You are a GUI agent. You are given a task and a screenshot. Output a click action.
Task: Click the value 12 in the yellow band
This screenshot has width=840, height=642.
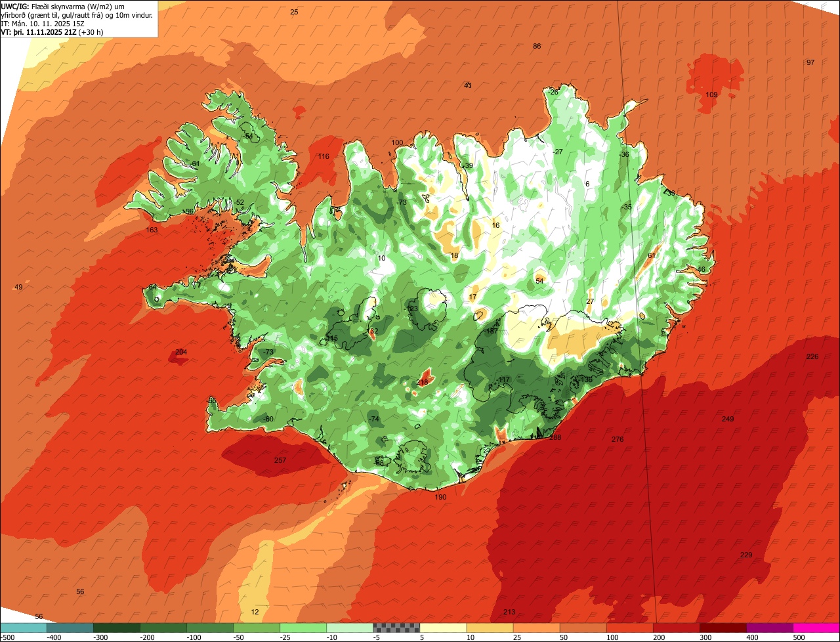tap(255, 612)
